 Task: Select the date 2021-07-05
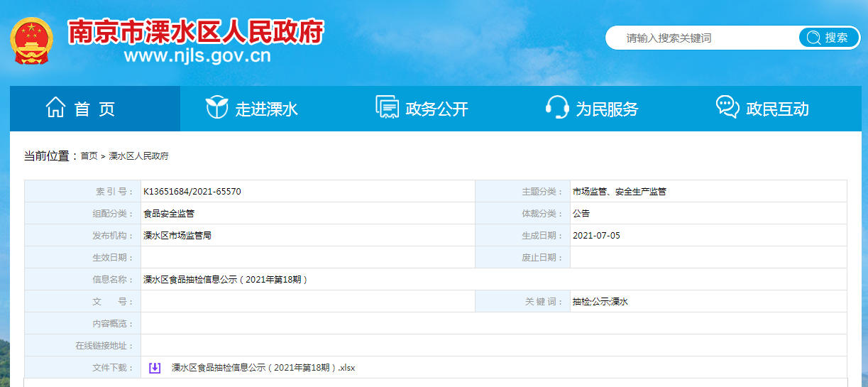pos(596,236)
